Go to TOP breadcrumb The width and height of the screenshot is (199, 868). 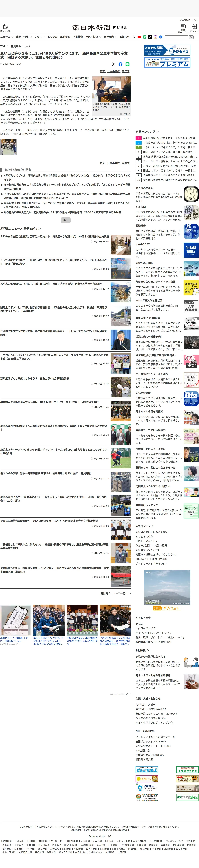(x=3, y=47)
